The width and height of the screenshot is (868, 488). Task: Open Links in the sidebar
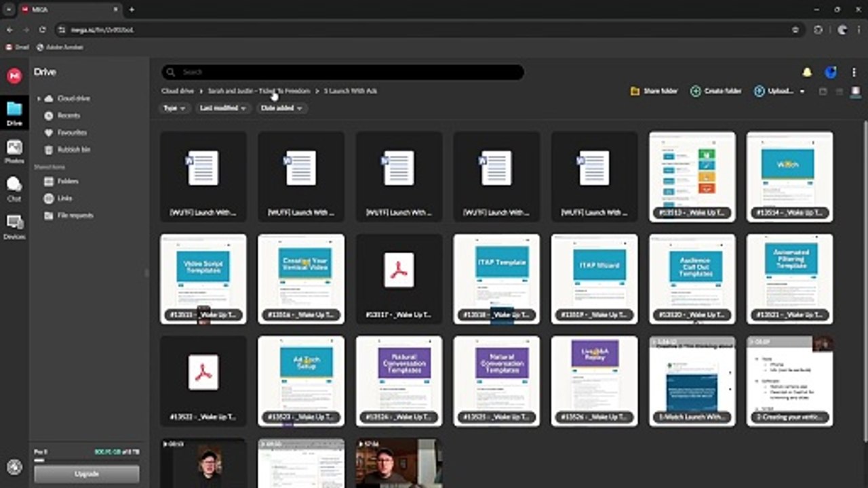(58, 198)
